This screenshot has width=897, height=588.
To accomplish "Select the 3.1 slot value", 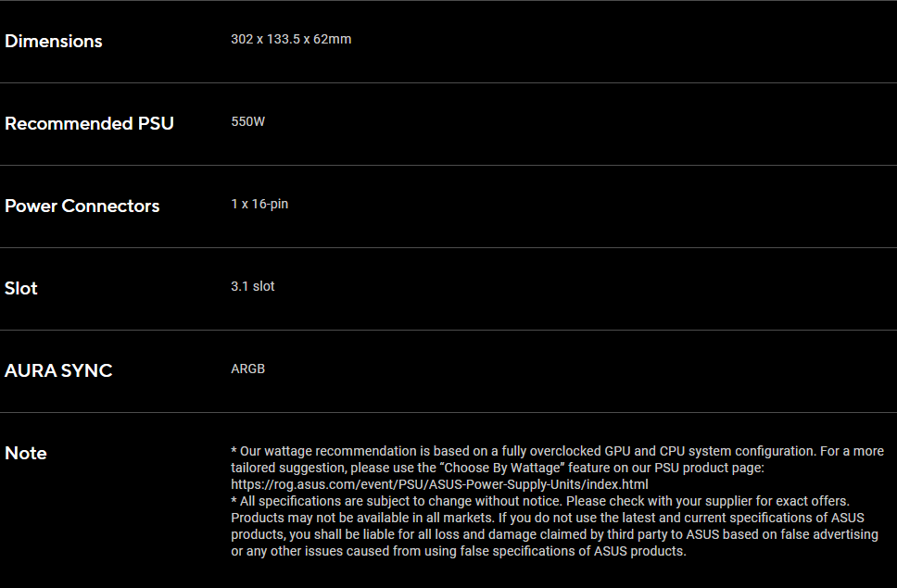I will (253, 286).
